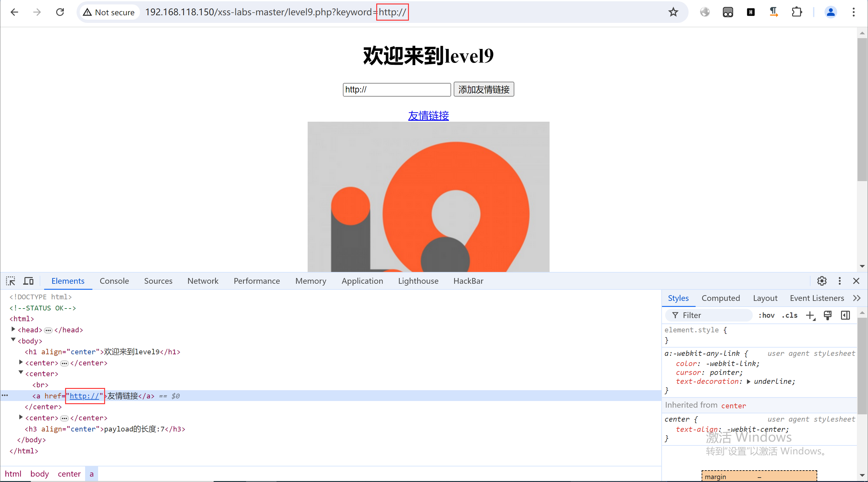Click the level9 logo image
Viewport: 868px width, 482px height.
(428, 197)
